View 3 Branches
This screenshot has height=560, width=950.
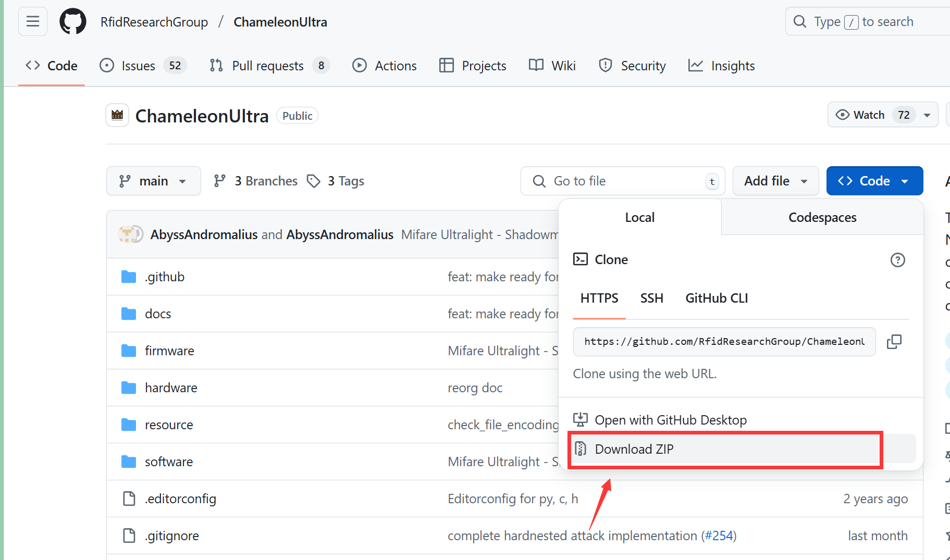256,181
